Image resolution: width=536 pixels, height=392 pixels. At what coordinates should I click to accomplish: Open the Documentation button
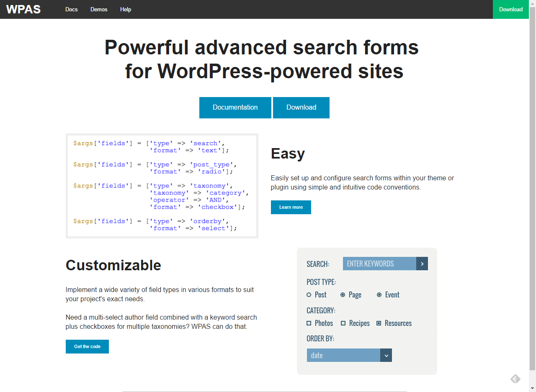(235, 108)
